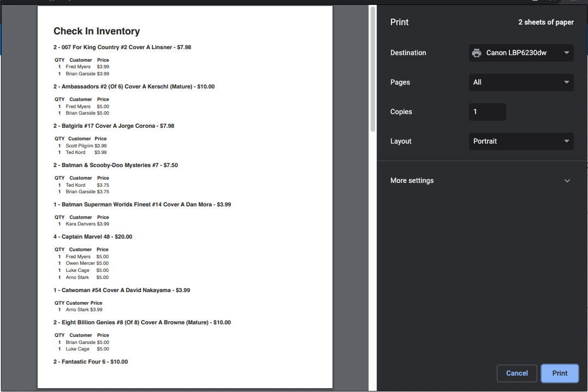
Task: Open the Pages dropdown set to All
Action: (521, 82)
